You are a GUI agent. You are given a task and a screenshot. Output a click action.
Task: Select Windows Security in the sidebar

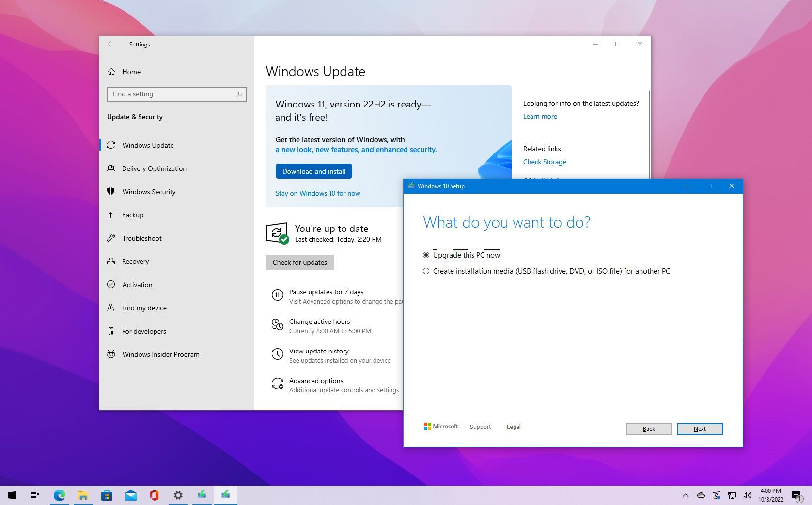click(x=149, y=192)
